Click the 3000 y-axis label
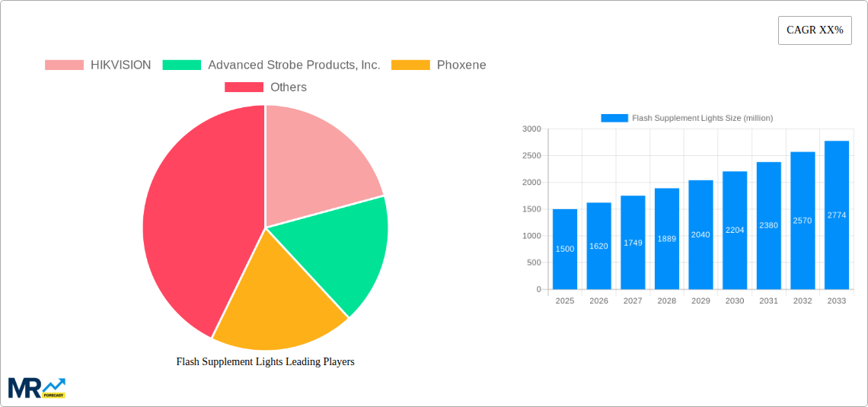 coord(531,129)
